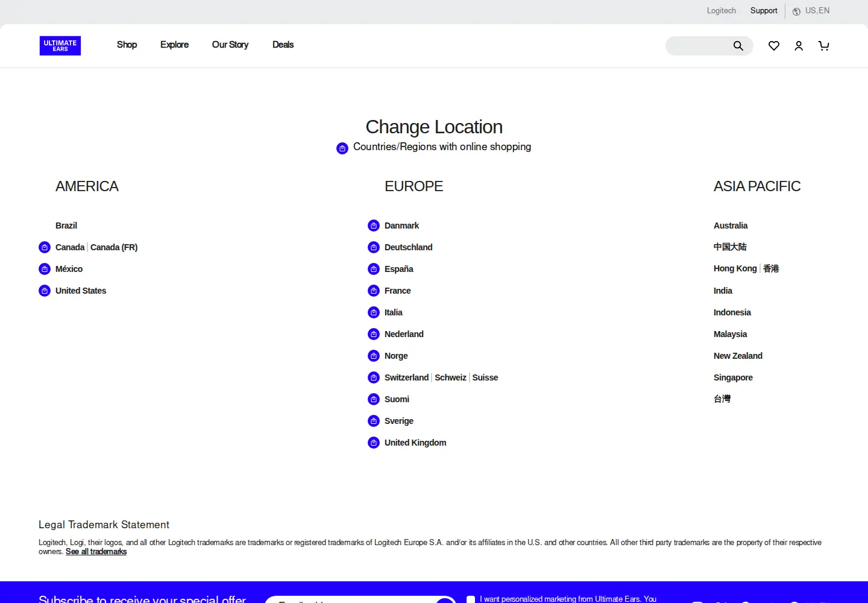Select 中国大陆 location
This screenshot has height=603, width=868.
(x=730, y=247)
